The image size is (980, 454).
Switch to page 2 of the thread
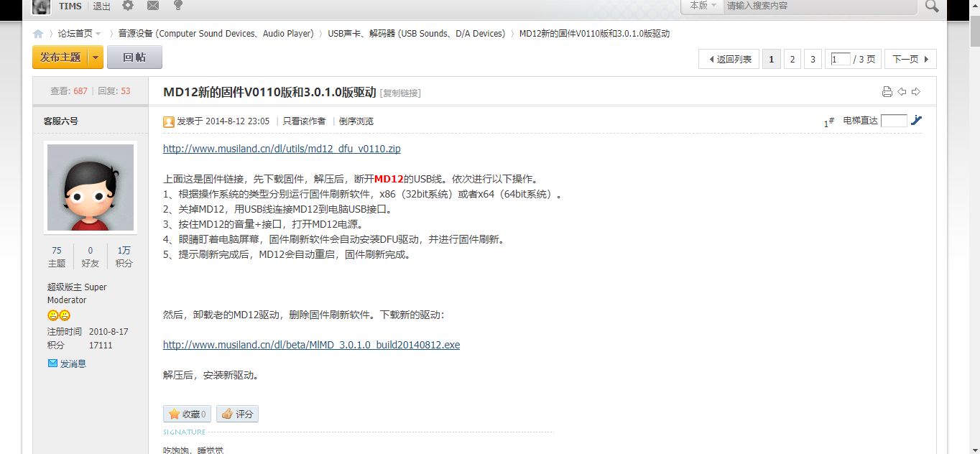792,59
